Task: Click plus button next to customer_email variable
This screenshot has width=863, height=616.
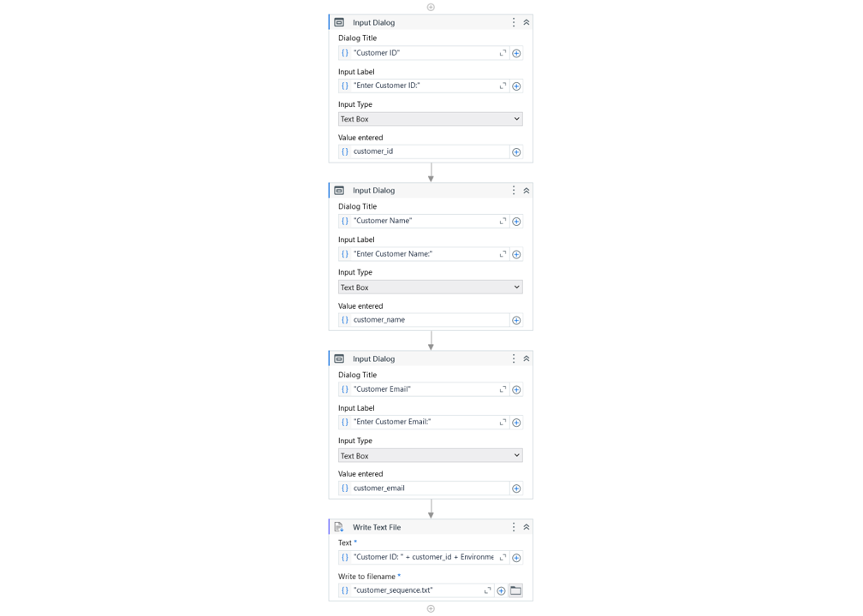Action: pyautogui.click(x=516, y=489)
